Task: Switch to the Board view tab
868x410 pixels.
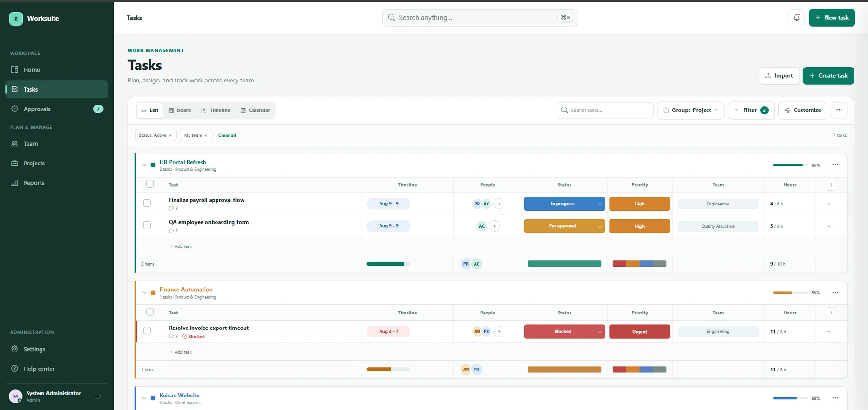Action: click(x=180, y=110)
